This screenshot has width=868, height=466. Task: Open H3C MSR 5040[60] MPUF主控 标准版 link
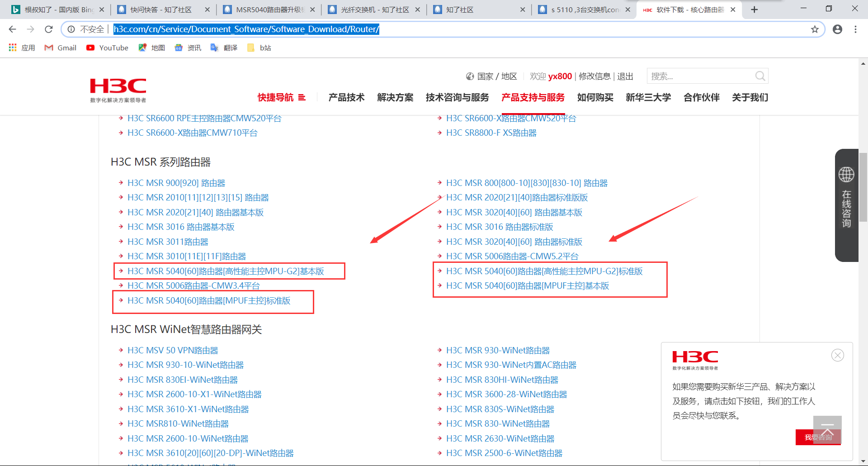click(209, 301)
